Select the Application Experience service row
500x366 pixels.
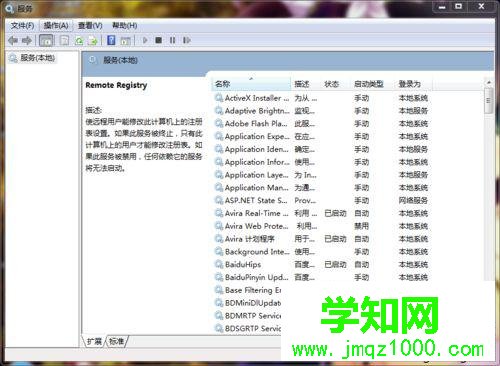pos(322,136)
